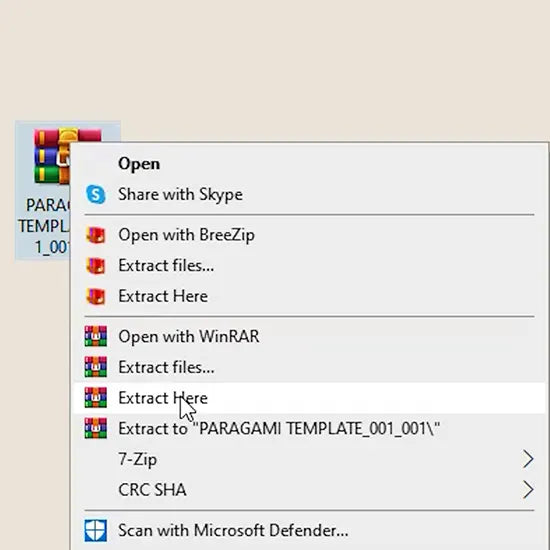Viewport: 550px width, 550px height.
Task: Open the CRC SHA submenu
Action: (310, 490)
